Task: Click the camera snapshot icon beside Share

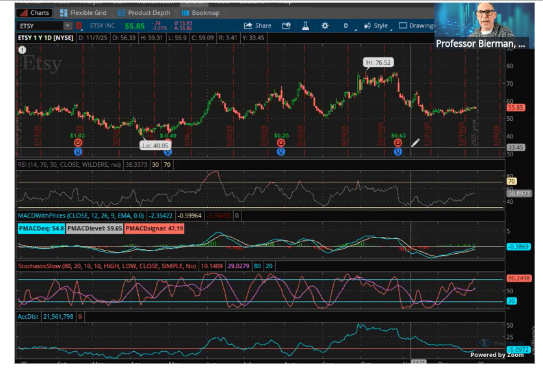Action: click(286, 26)
